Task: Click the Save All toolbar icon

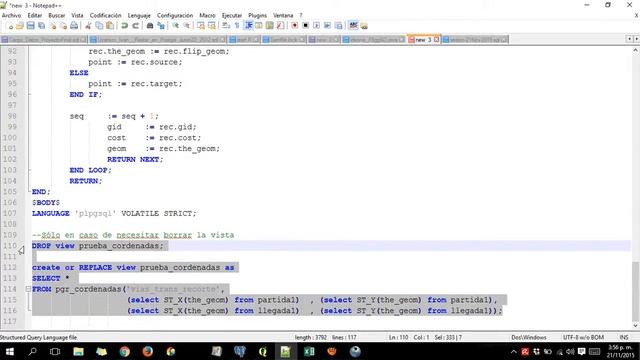Action: coord(42,26)
